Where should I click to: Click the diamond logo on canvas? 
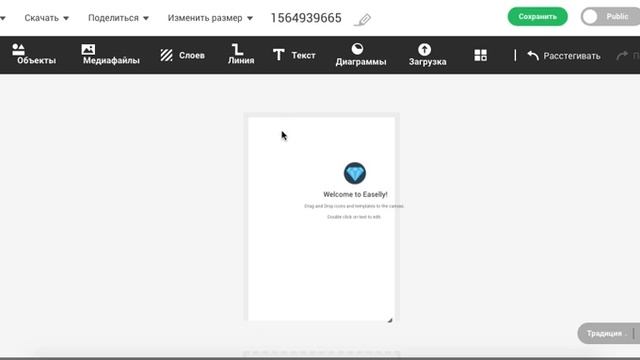355,173
